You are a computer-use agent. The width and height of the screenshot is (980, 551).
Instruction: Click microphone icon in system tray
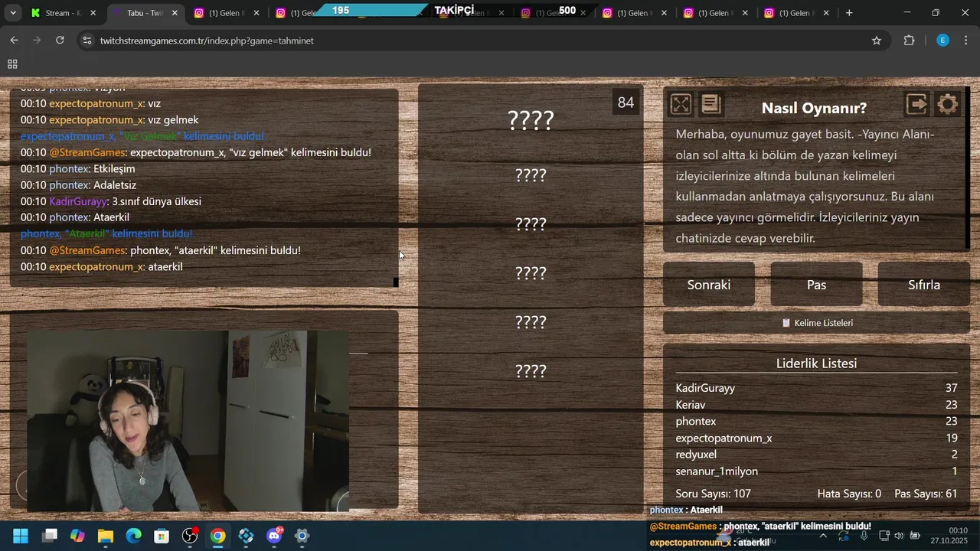point(864,536)
